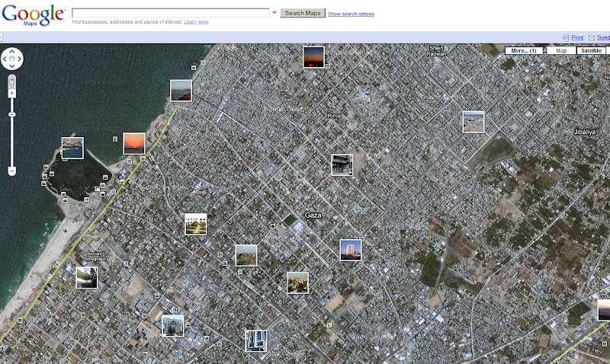Pan the map right with the arrow
The width and height of the screenshot is (610, 364).
[x=20, y=59]
